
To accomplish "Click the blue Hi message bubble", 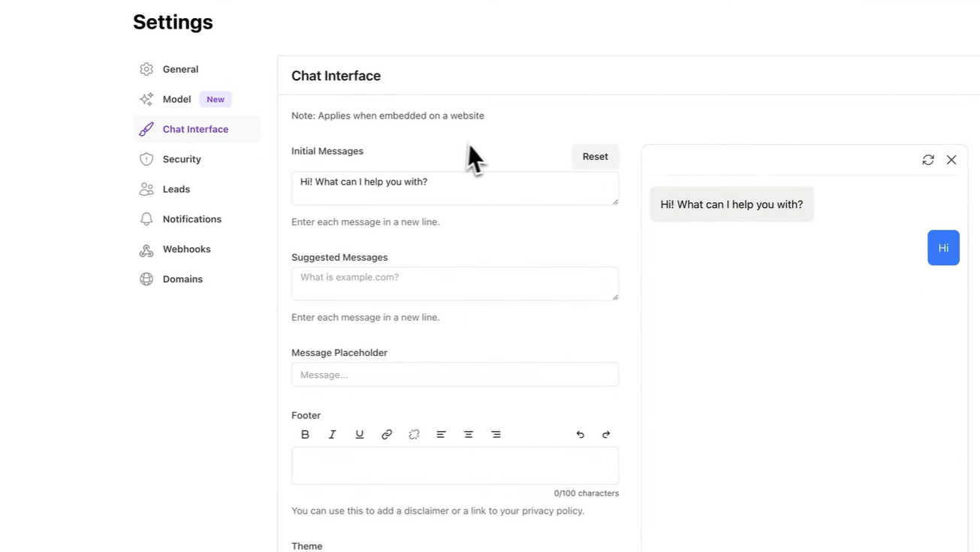I will (x=943, y=248).
